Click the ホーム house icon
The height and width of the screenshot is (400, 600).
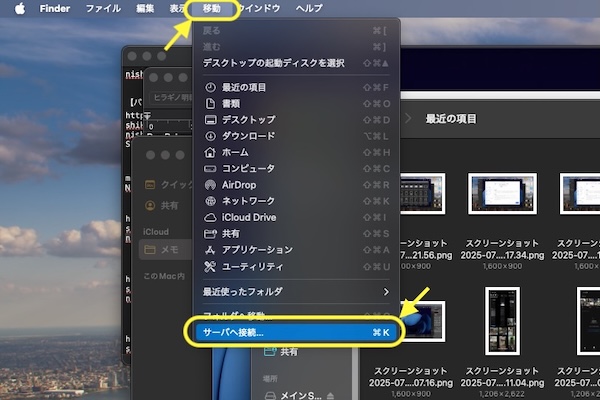point(210,152)
